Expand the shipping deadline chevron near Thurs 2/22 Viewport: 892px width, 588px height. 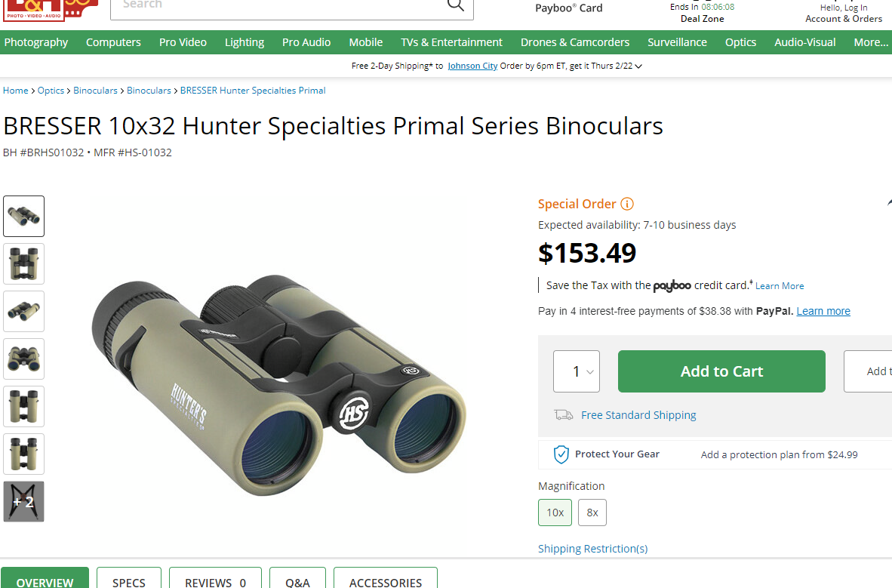(638, 66)
